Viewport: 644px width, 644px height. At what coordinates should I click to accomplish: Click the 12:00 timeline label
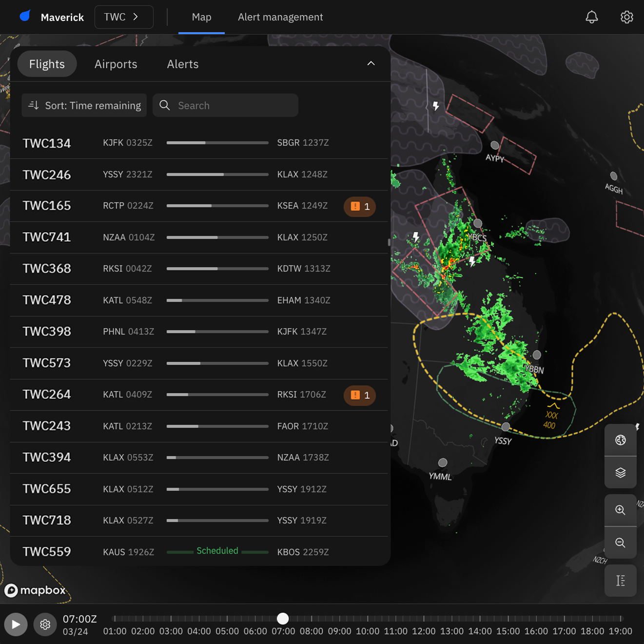[424, 631]
